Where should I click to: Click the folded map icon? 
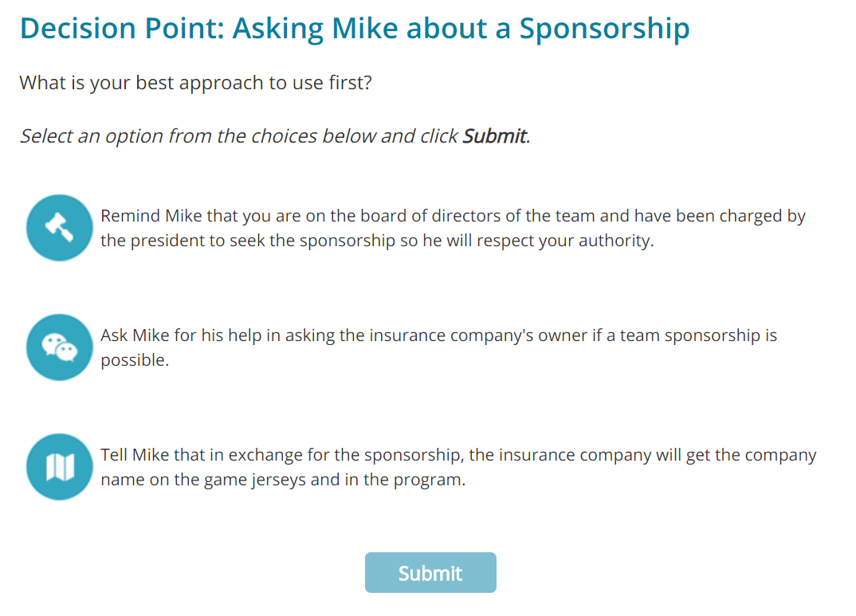[60, 466]
